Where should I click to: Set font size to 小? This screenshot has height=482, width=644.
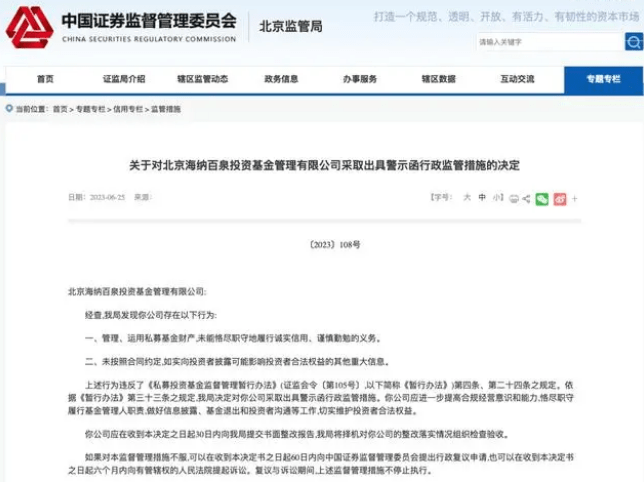click(x=497, y=197)
